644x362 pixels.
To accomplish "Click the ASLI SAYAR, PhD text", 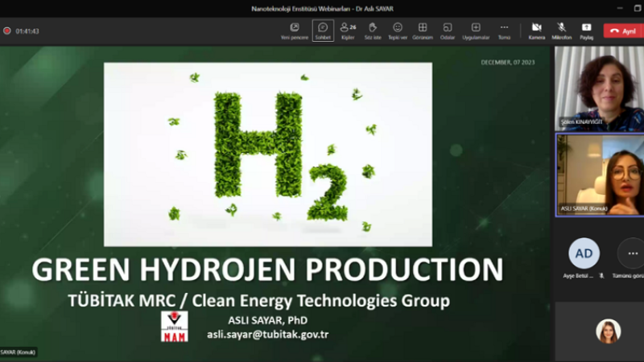I will 268,320.
